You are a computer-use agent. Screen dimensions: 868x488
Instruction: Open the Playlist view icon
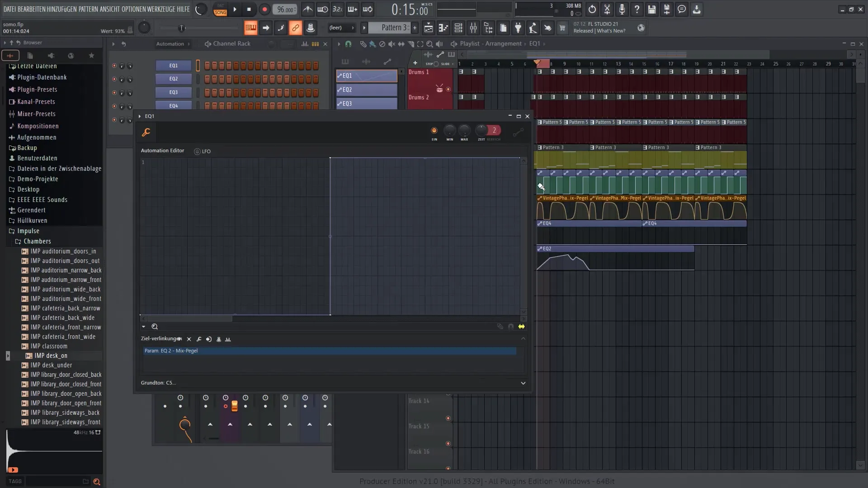pyautogui.click(x=428, y=28)
